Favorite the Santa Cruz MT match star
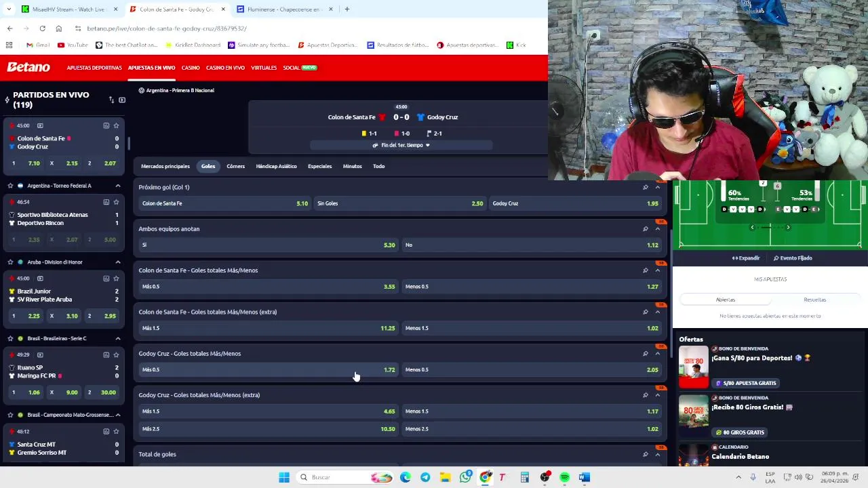868x488 pixels. point(116,431)
